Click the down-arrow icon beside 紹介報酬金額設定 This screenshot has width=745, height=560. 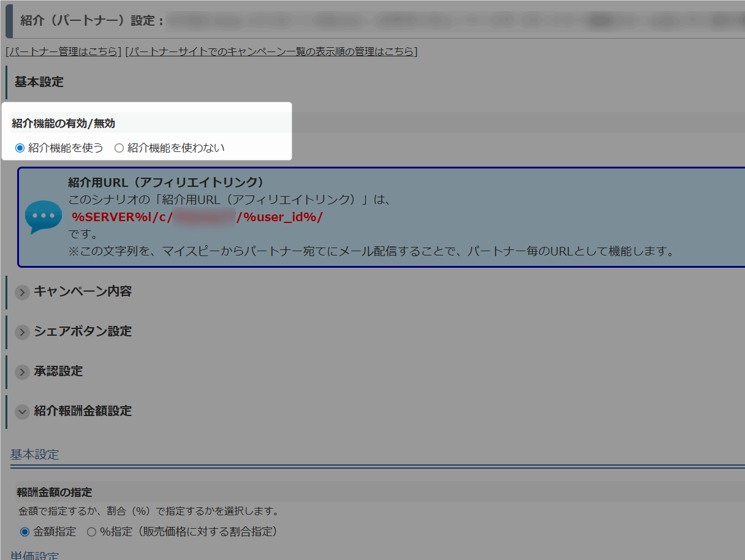tap(22, 412)
